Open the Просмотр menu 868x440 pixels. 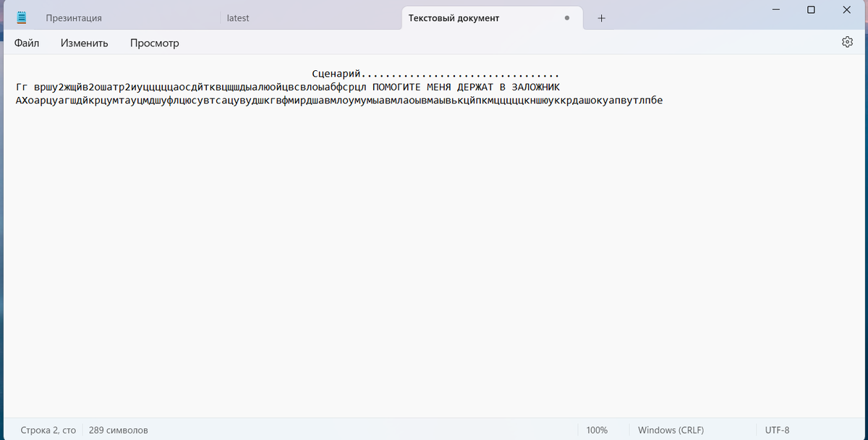(155, 43)
